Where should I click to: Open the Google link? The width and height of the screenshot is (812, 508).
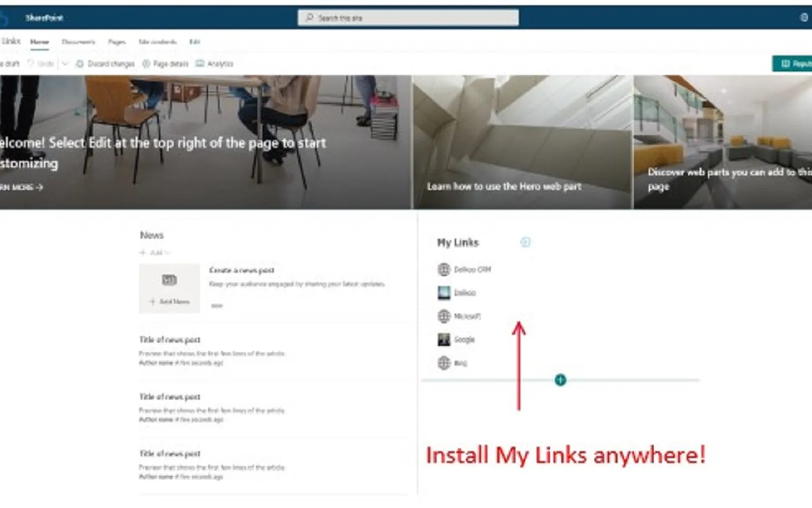click(464, 339)
